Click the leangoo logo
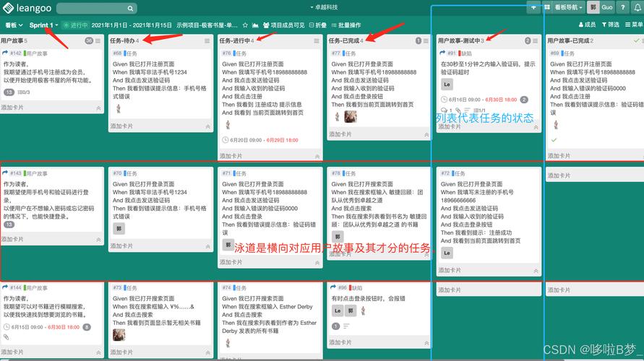644x361 pixels. [27, 8]
